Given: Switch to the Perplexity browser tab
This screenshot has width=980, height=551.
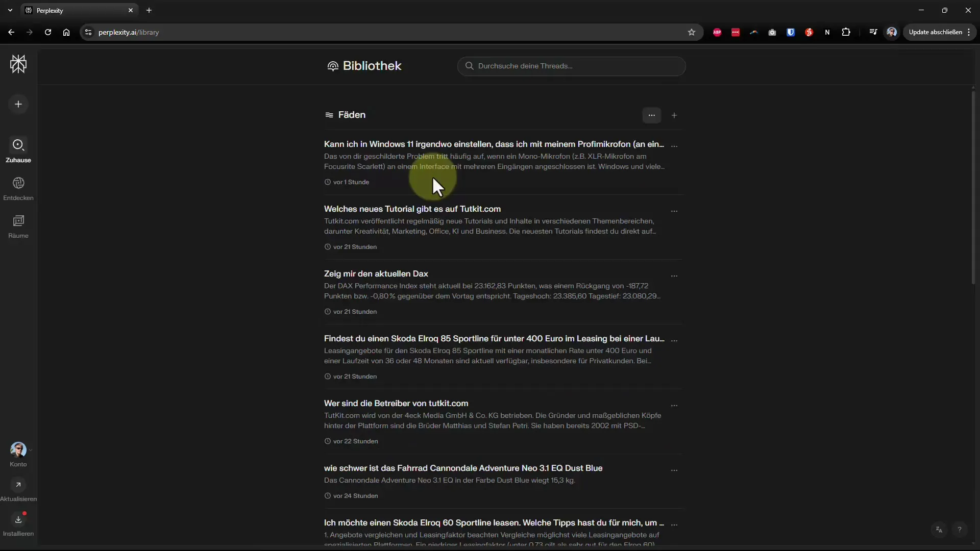Looking at the screenshot, I should pyautogui.click(x=79, y=10).
